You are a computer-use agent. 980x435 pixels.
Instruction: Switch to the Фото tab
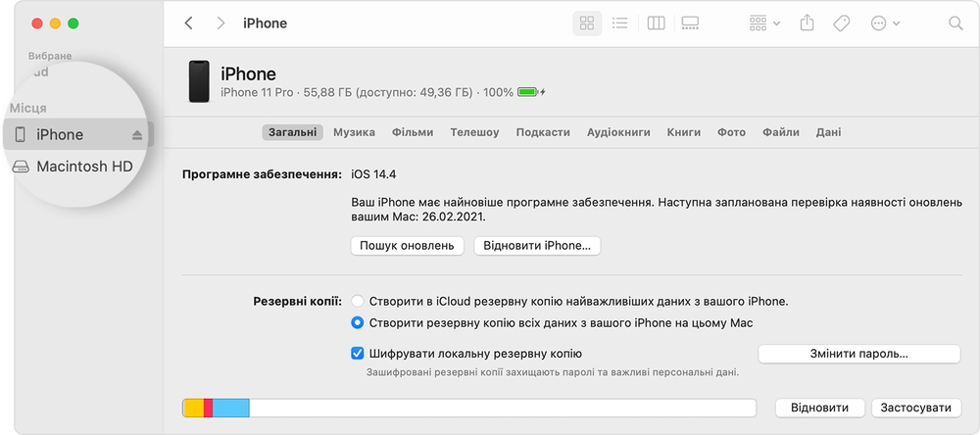[x=731, y=132]
